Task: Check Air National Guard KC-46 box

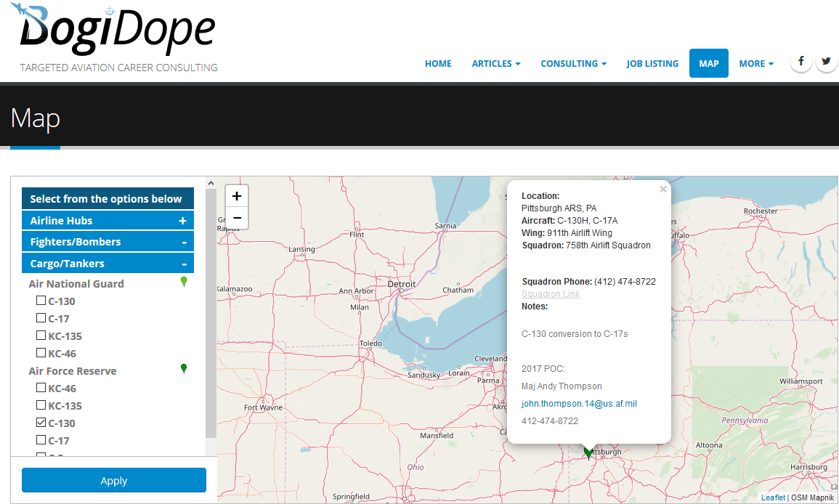Action: point(41,353)
